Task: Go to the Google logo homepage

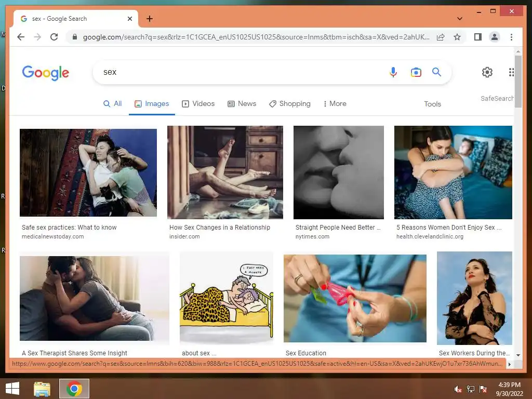Action: pyautogui.click(x=46, y=73)
